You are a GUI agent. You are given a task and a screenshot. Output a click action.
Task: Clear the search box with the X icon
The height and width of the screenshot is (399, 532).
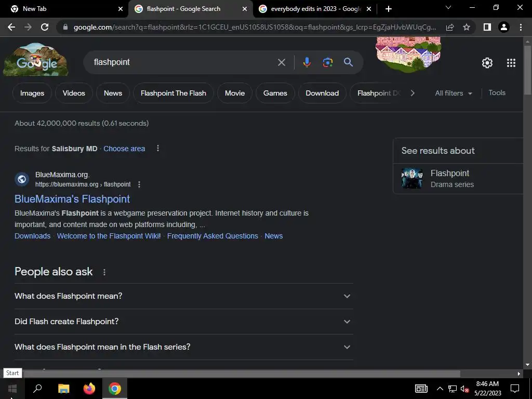coord(282,62)
